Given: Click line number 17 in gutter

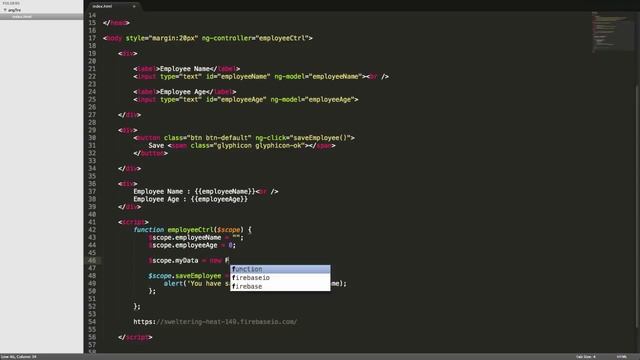Looking at the screenshot, I should (x=92, y=38).
